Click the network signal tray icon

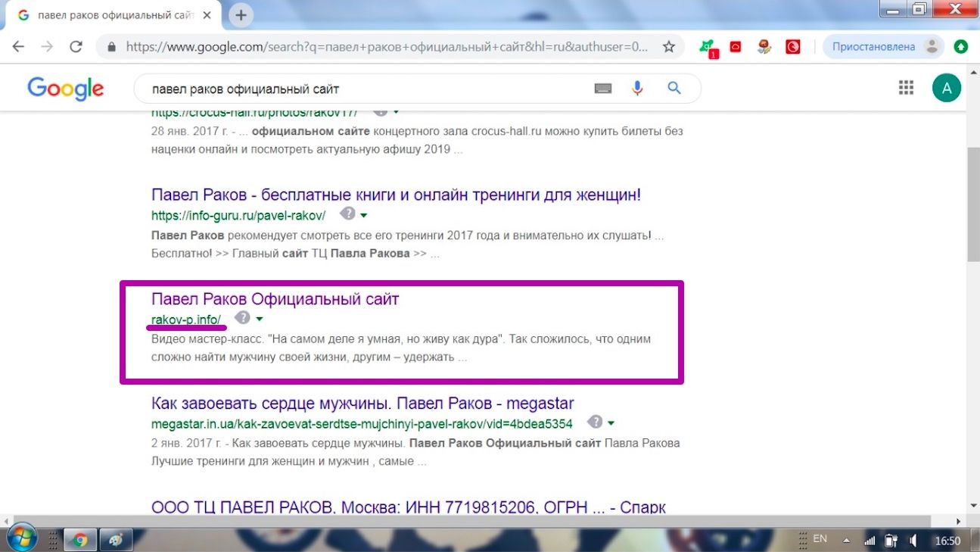click(870, 541)
